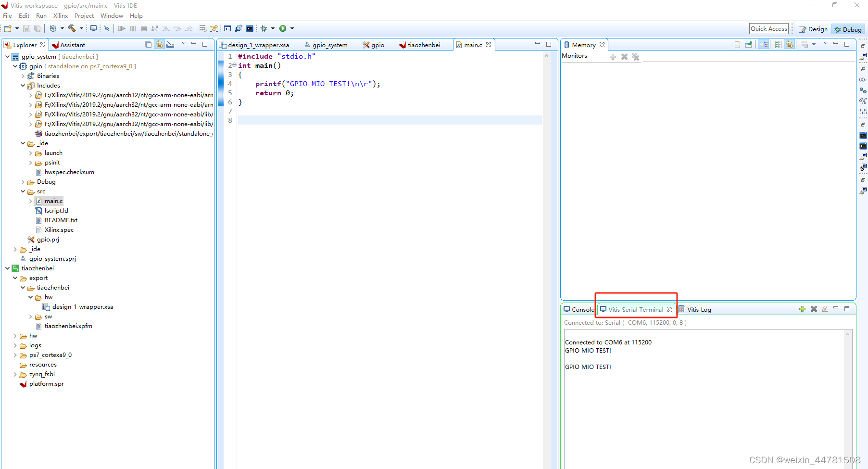Toggle Link Memory Rendering Panes icon
868x469 pixels.
pyautogui.click(x=789, y=44)
